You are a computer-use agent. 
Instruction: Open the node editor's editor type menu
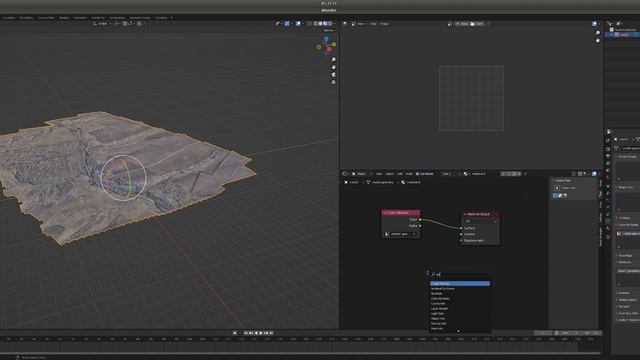click(345, 174)
